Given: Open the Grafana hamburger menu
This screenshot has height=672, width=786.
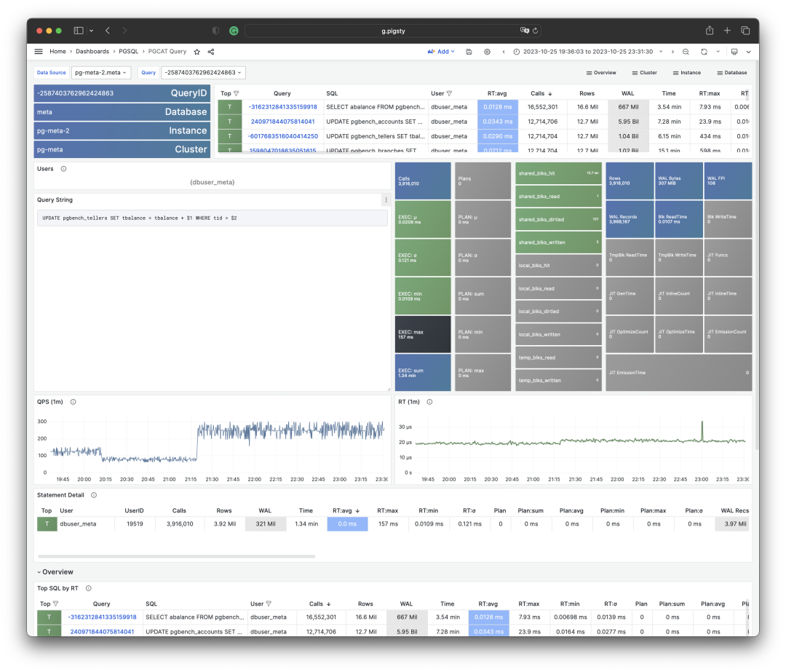Looking at the screenshot, I should click(x=39, y=52).
